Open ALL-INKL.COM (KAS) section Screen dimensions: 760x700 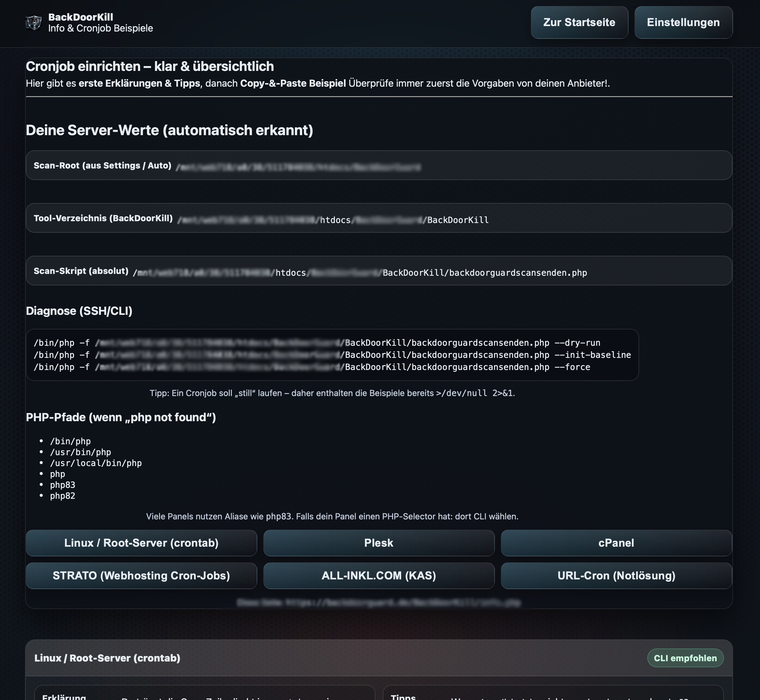(x=378, y=575)
